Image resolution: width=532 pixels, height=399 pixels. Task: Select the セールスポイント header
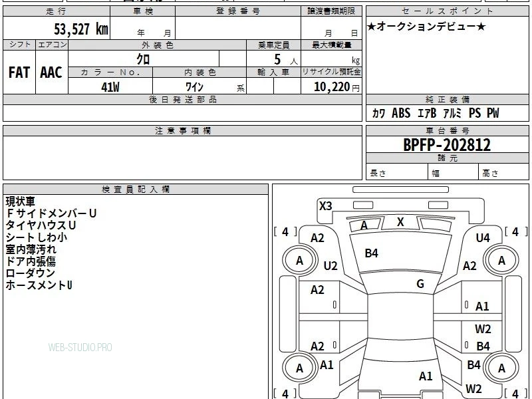point(447,11)
